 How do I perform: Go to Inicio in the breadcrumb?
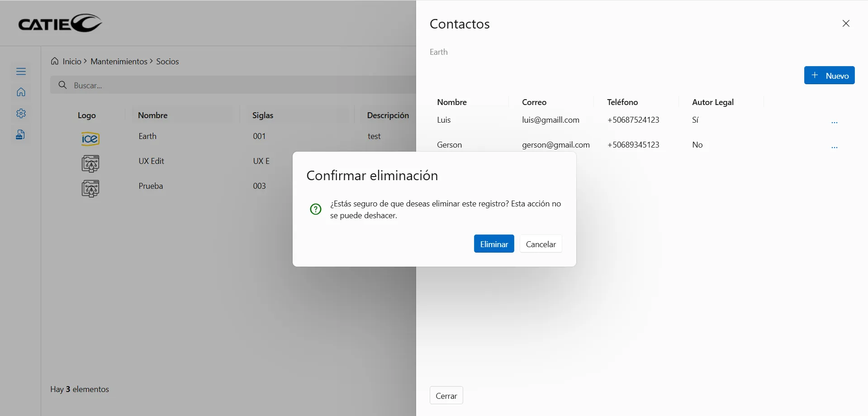pos(71,62)
